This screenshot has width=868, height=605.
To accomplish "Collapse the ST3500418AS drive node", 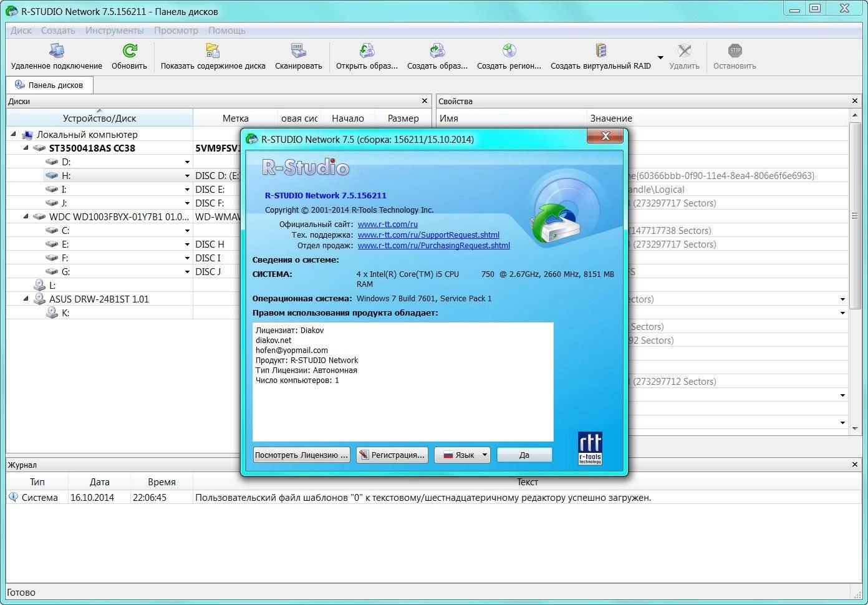I will click(x=26, y=148).
